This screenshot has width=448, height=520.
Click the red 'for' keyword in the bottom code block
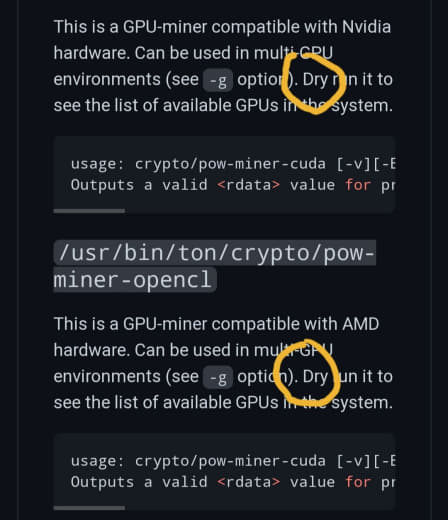pos(358,482)
